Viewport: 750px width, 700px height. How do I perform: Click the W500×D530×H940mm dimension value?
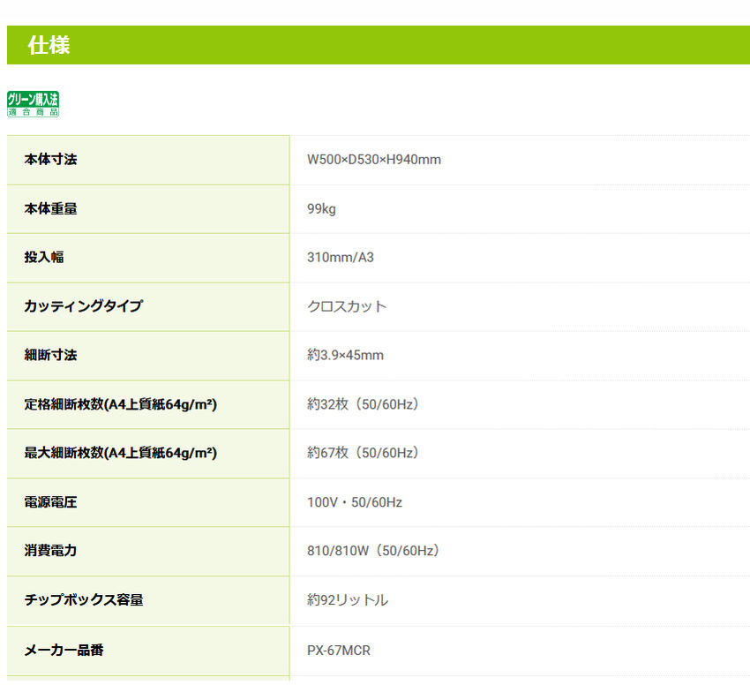point(373,159)
